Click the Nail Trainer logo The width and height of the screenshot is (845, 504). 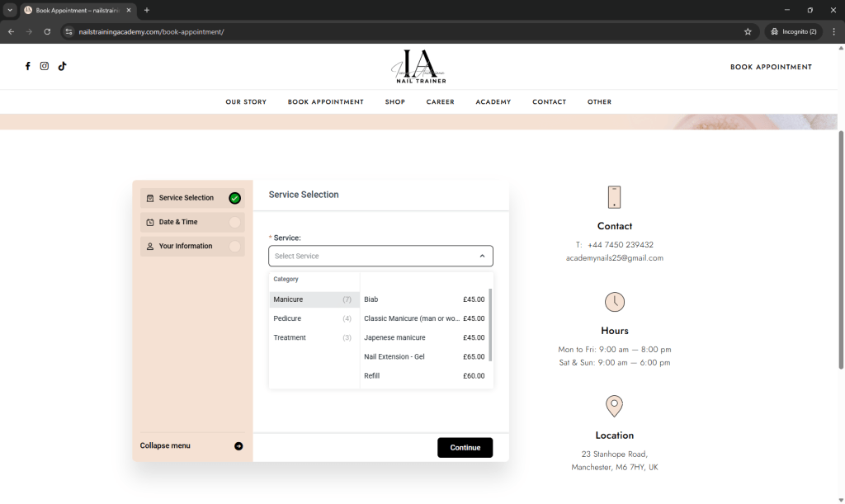[x=419, y=67]
